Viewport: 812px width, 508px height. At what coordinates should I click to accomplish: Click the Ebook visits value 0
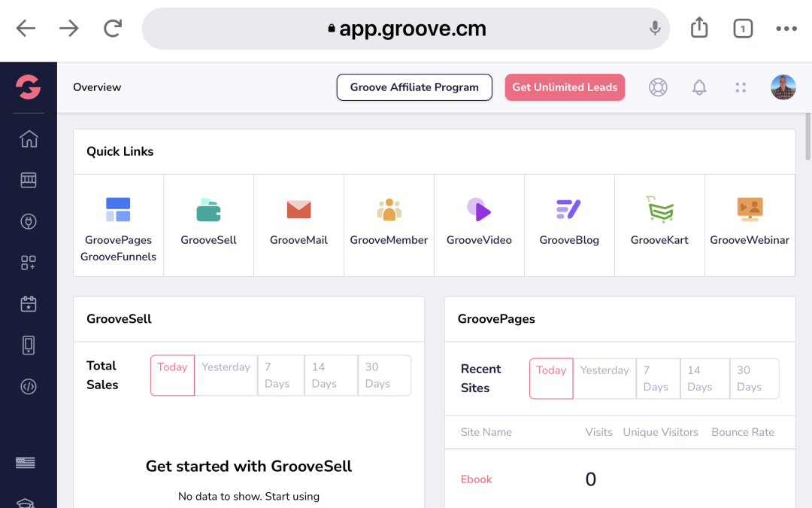[x=591, y=479]
